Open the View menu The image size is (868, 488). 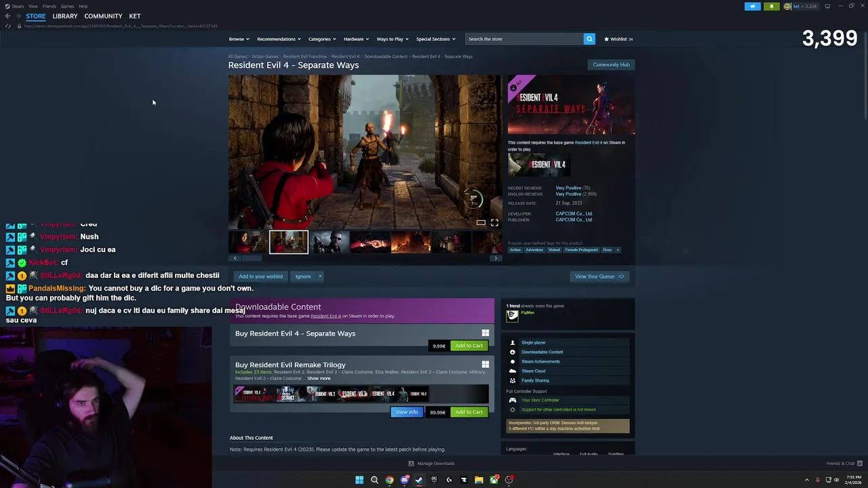(33, 6)
